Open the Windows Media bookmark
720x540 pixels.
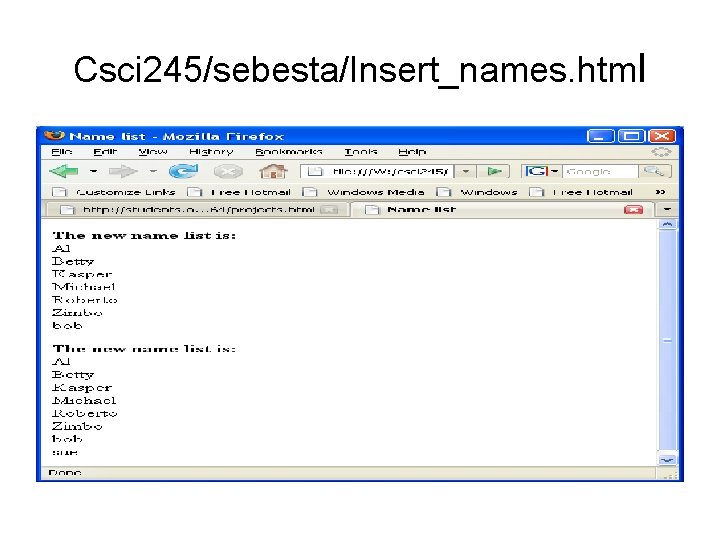pos(363,192)
